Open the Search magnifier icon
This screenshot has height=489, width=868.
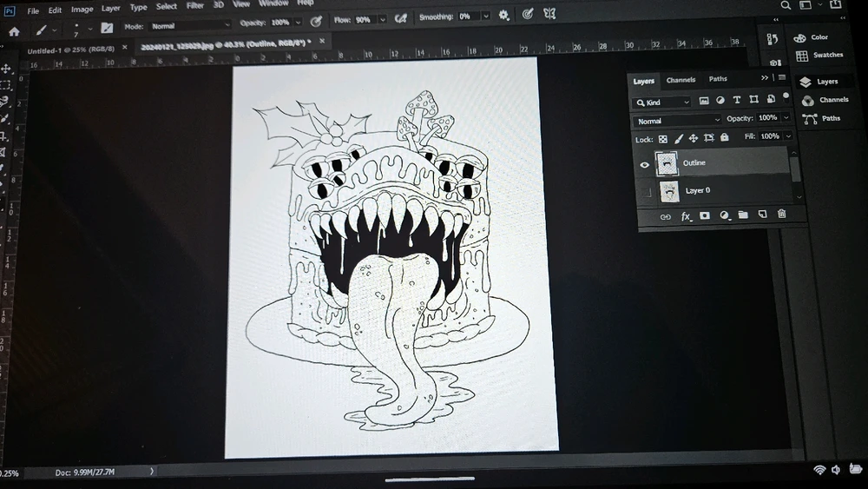click(786, 5)
